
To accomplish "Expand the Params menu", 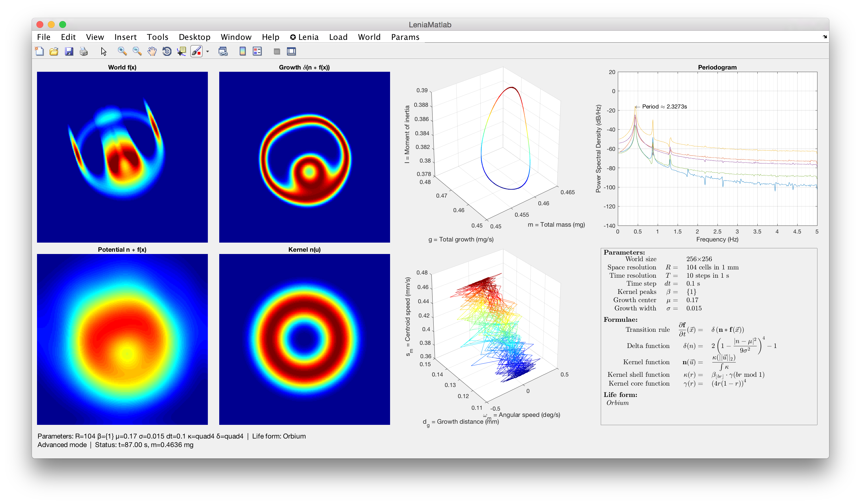I will (405, 37).
